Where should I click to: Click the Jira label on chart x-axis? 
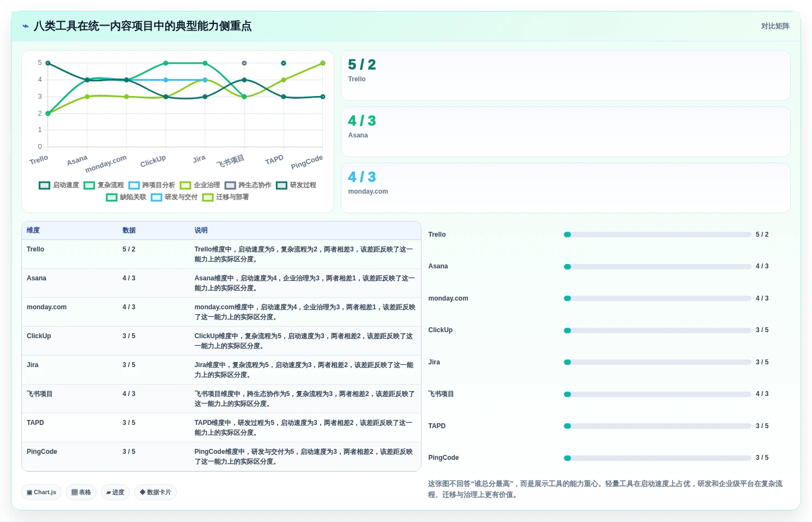199,159
